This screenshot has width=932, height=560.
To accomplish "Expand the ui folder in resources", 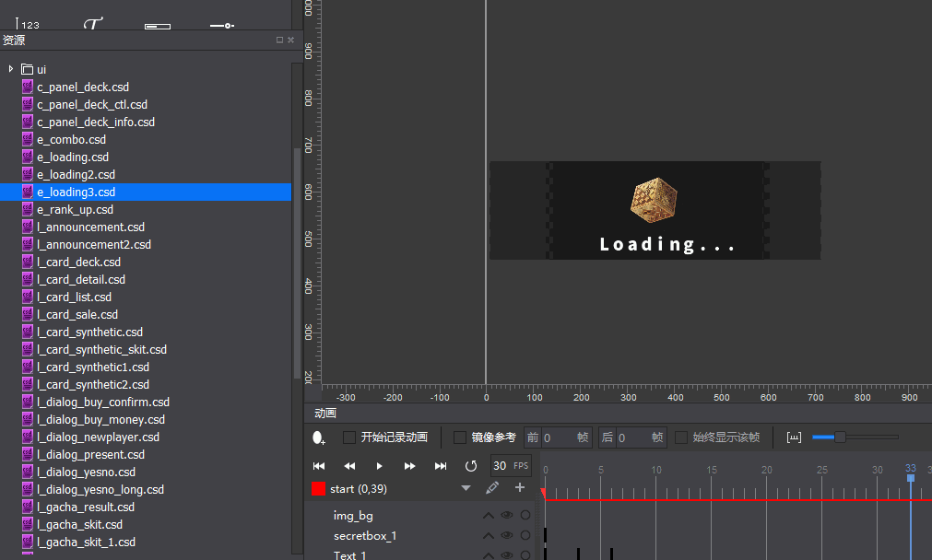I will point(11,69).
